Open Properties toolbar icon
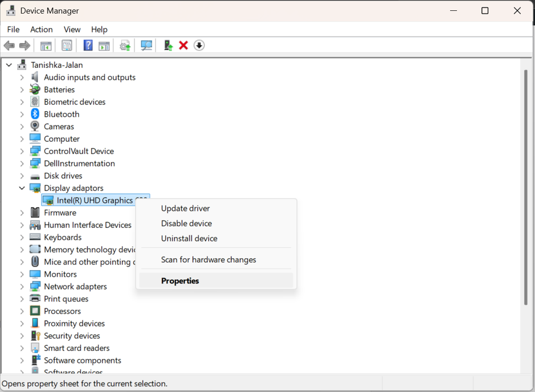535x392 pixels. 67,46
